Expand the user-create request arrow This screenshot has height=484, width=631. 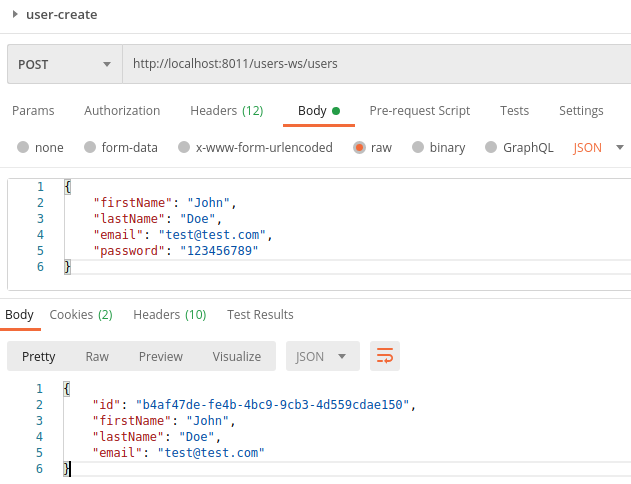(15, 15)
